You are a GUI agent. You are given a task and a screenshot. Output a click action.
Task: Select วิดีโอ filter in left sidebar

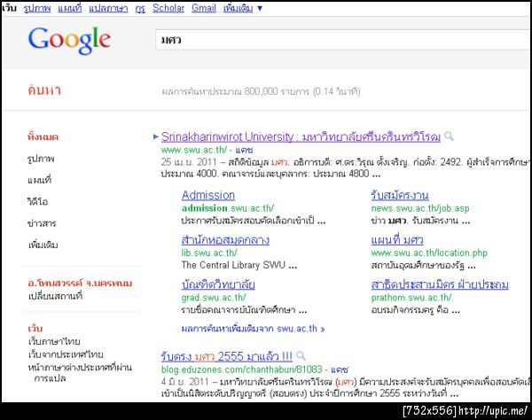pyautogui.click(x=37, y=202)
